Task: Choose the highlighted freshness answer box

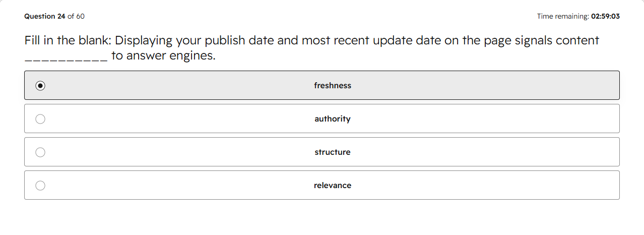Action: tap(322, 85)
